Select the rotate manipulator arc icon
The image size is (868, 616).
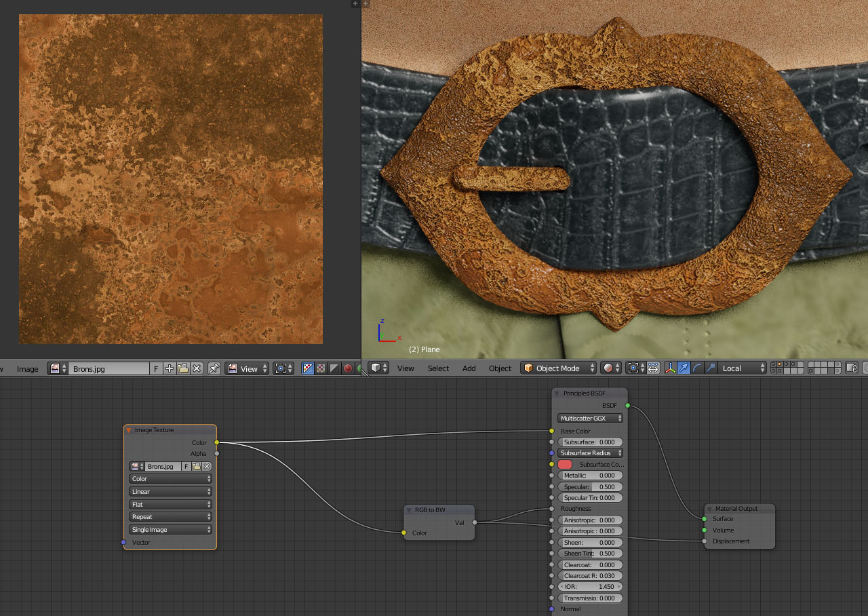697,368
